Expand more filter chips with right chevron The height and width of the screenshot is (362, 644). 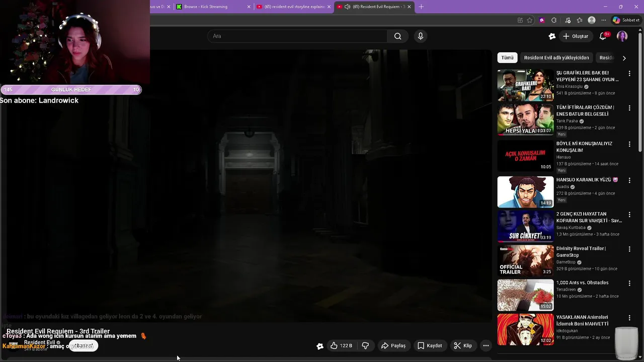click(x=624, y=58)
